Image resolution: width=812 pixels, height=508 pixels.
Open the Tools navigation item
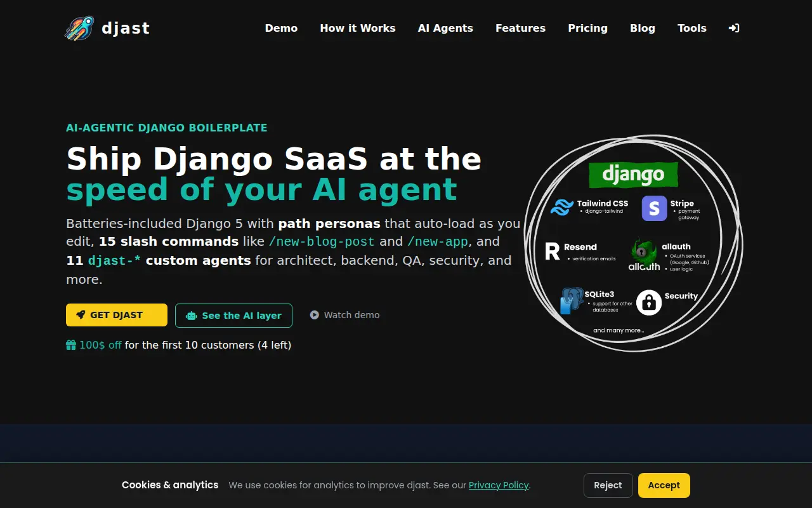691,28
